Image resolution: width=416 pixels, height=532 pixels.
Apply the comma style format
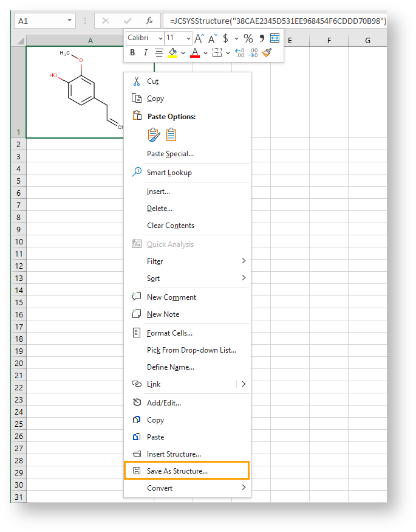pyautogui.click(x=262, y=38)
